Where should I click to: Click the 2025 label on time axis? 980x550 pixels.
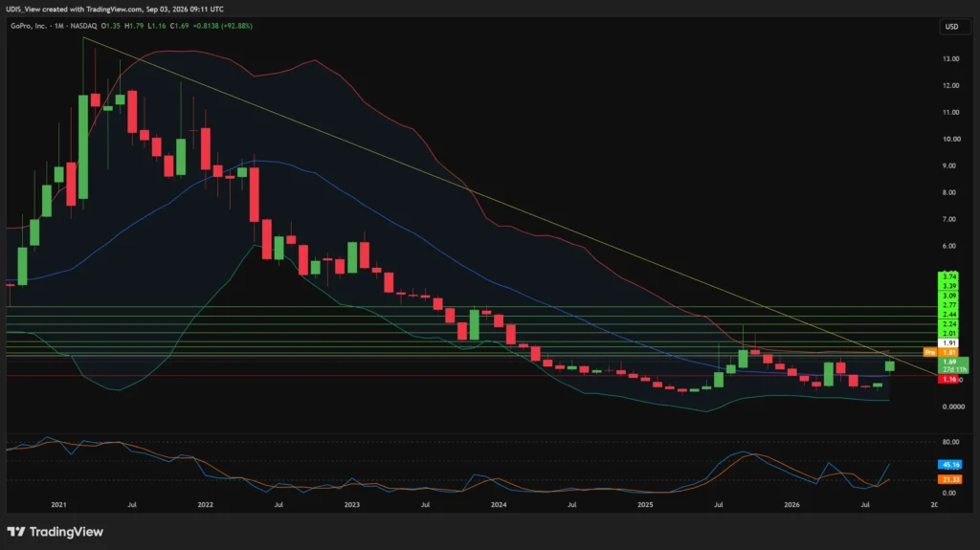[x=645, y=504]
